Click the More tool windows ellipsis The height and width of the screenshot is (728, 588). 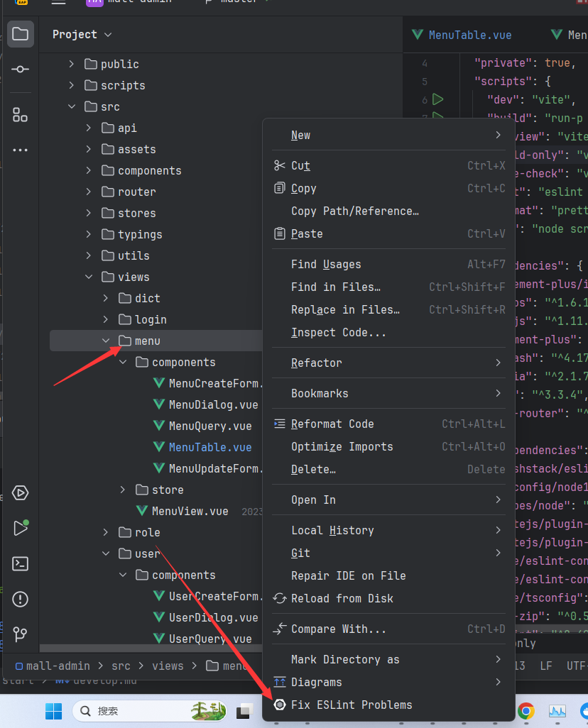click(x=21, y=150)
